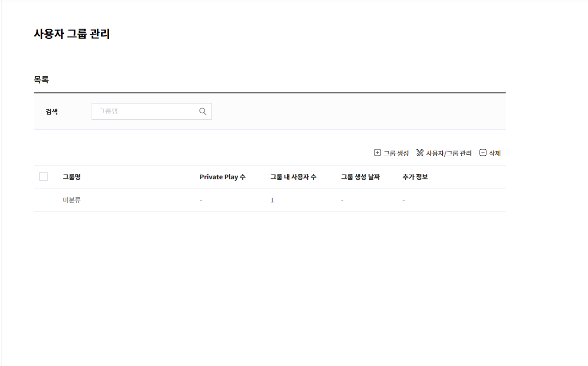Click the 추가 정보 column header
The width and height of the screenshot is (588, 366).
415,177
